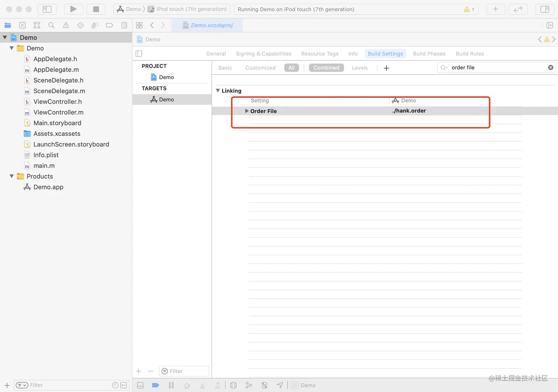558x392 pixels.
Task: Toggle the inspectors panel button
Action: click(545, 9)
